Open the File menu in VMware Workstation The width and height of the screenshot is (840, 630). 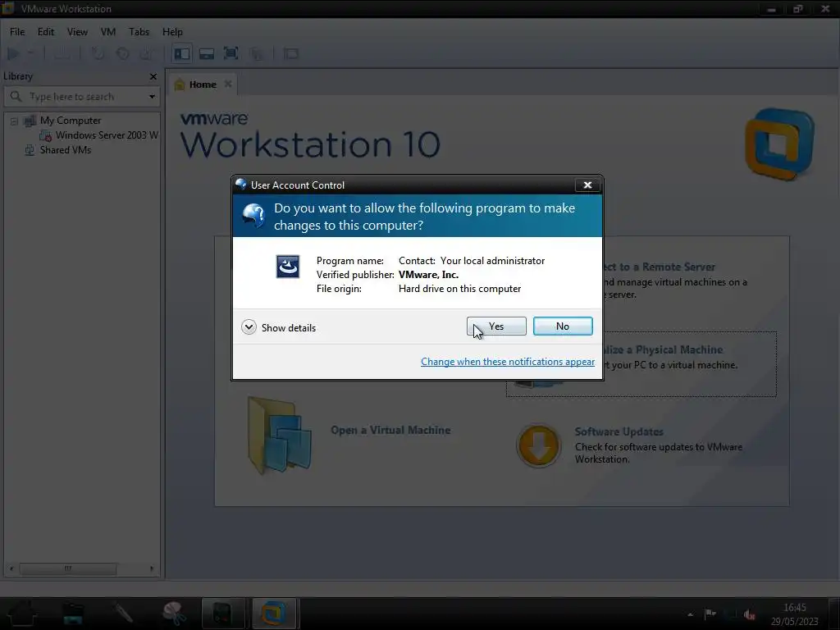pos(17,32)
